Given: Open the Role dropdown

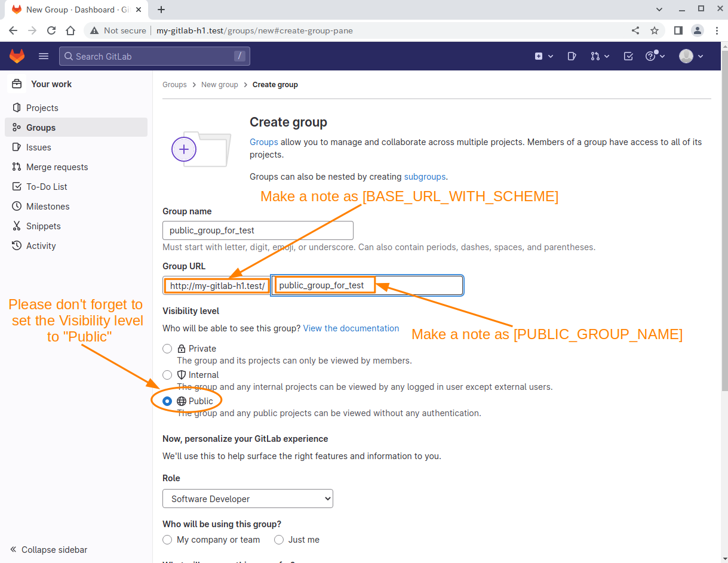Looking at the screenshot, I should pyautogui.click(x=248, y=499).
